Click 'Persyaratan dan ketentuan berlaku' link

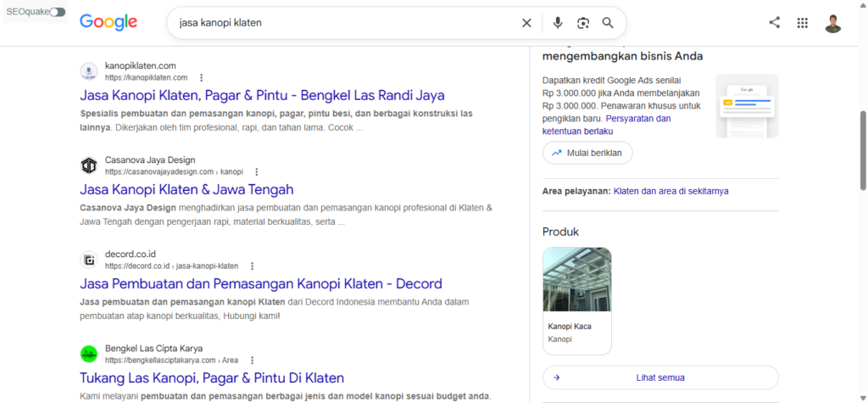coord(607,126)
